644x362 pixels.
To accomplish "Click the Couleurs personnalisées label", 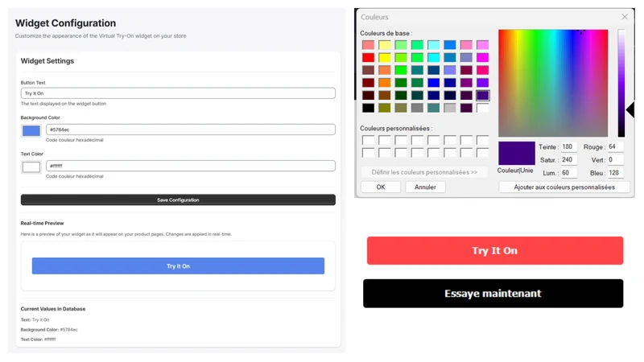I will (396, 129).
